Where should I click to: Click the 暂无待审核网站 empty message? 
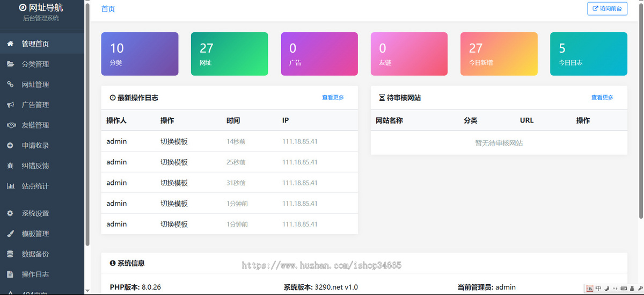tap(499, 143)
